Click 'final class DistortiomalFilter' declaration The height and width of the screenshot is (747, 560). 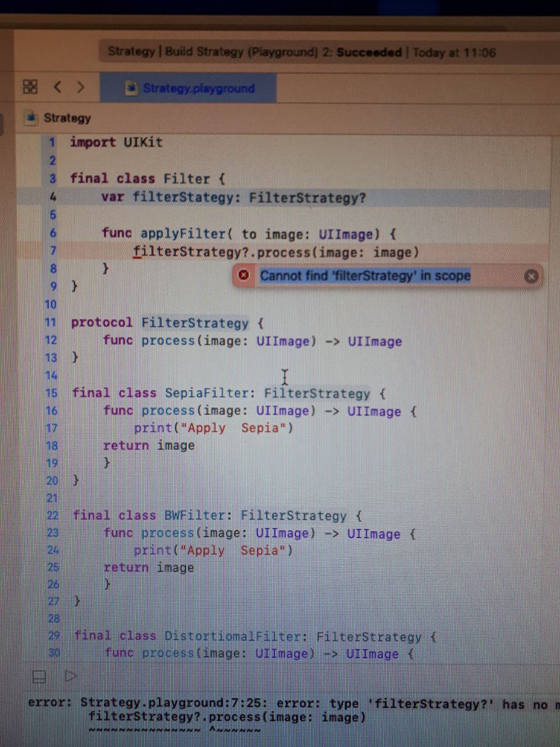[256, 637]
